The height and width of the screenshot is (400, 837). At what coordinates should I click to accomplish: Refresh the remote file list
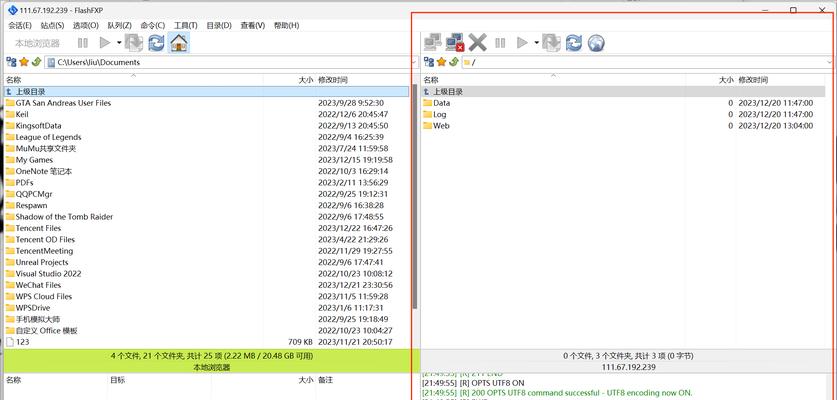573,43
